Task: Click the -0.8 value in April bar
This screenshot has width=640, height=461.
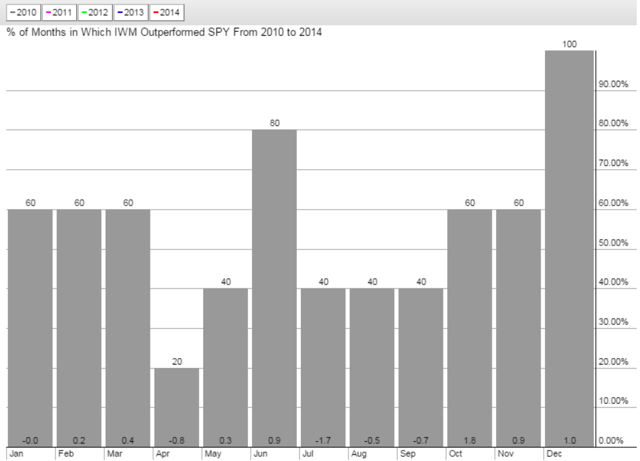Action: click(177, 441)
